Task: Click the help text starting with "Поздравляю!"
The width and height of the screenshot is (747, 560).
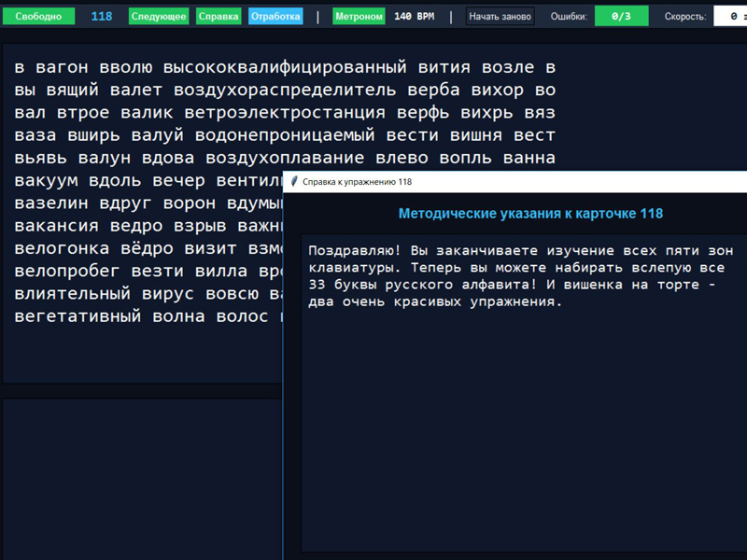Action: pyautogui.click(x=520, y=276)
